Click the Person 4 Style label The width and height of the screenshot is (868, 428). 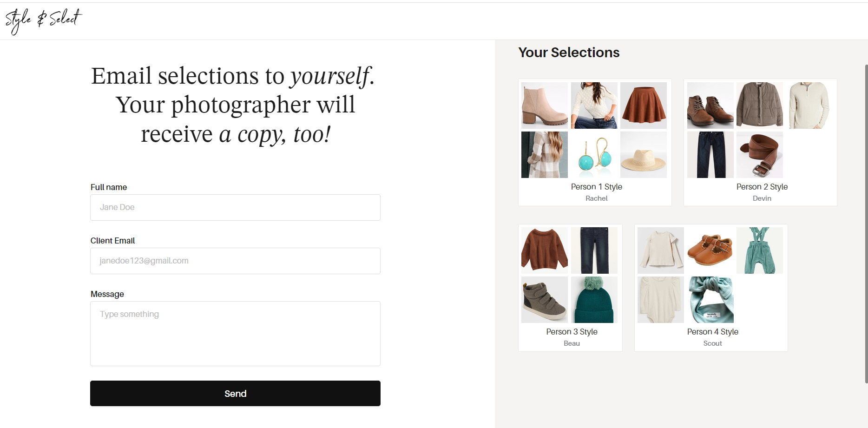(x=713, y=332)
